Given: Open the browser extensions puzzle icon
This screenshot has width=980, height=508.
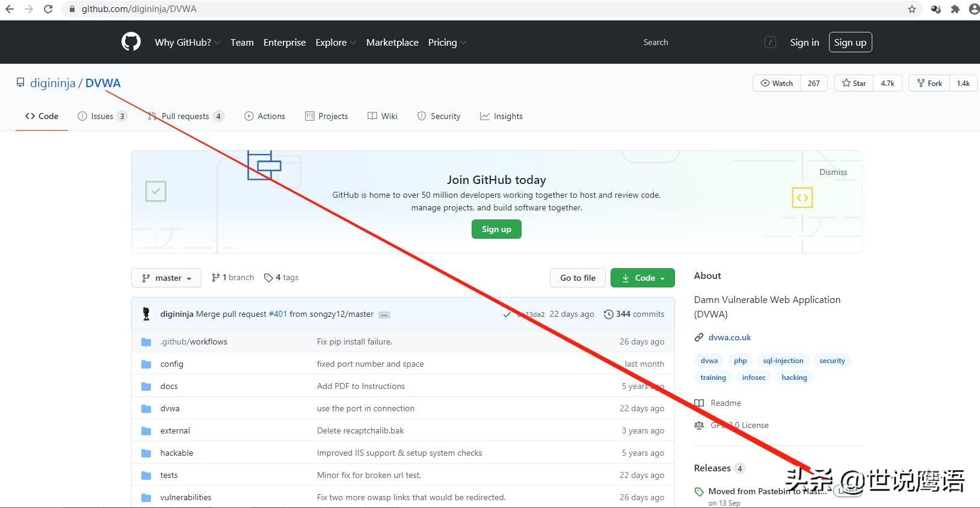Looking at the screenshot, I should [955, 9].
